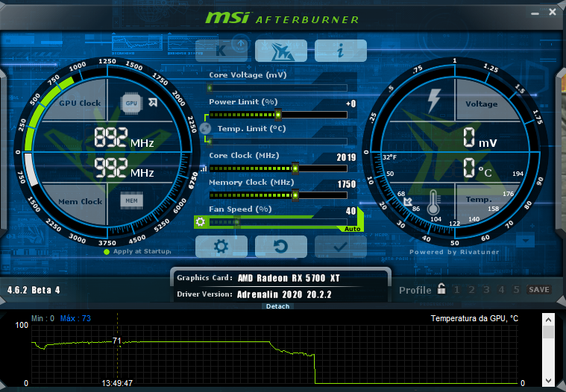Click the Power Limit value +0
The image size is (566, 392).
point(351,104)
